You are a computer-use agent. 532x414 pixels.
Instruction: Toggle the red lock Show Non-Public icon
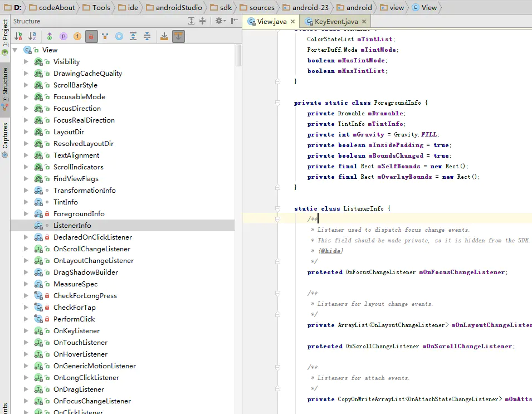coord(92,35)
